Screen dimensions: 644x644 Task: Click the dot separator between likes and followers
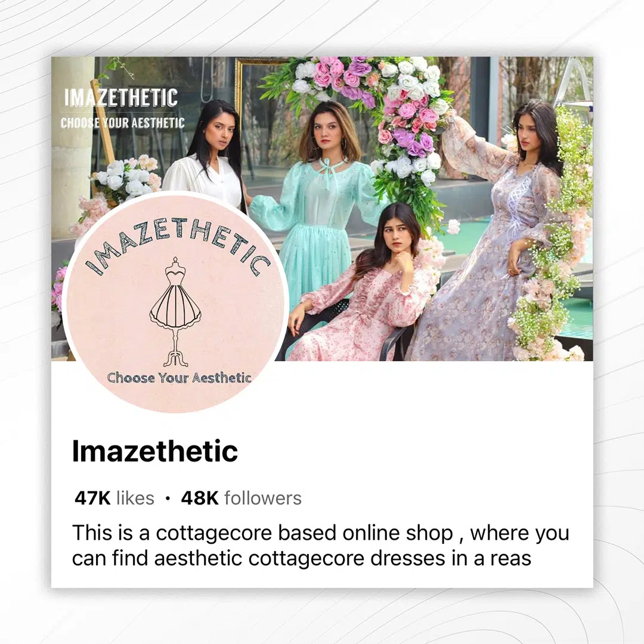[168, 499]
